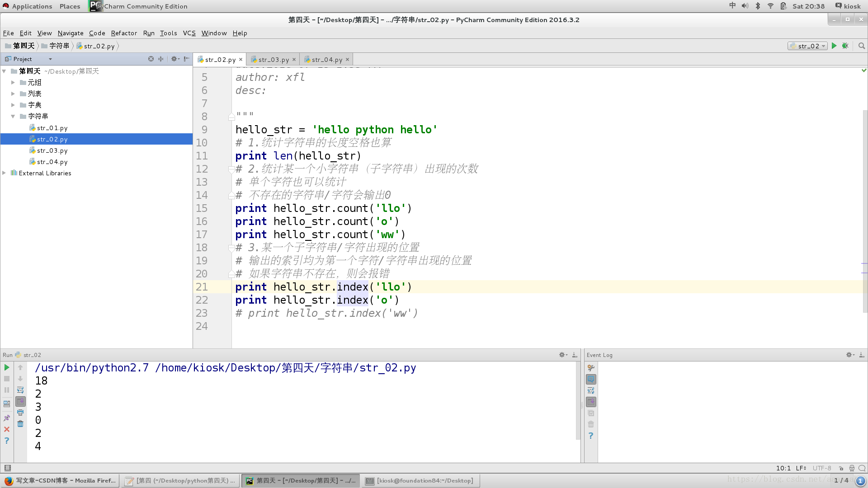Screen dimensions: 868x488
Task: Close the Run tab with red X
Action: 7,429
